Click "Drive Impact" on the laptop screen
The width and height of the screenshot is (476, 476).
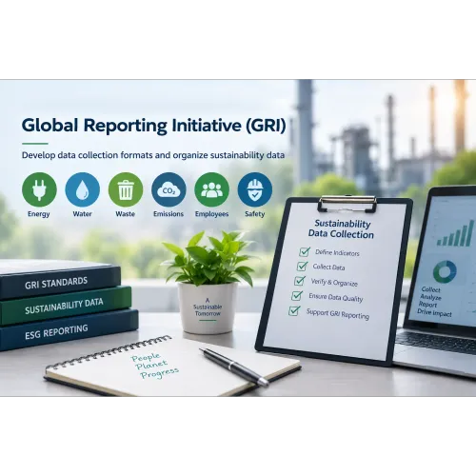tap(434, 312)
